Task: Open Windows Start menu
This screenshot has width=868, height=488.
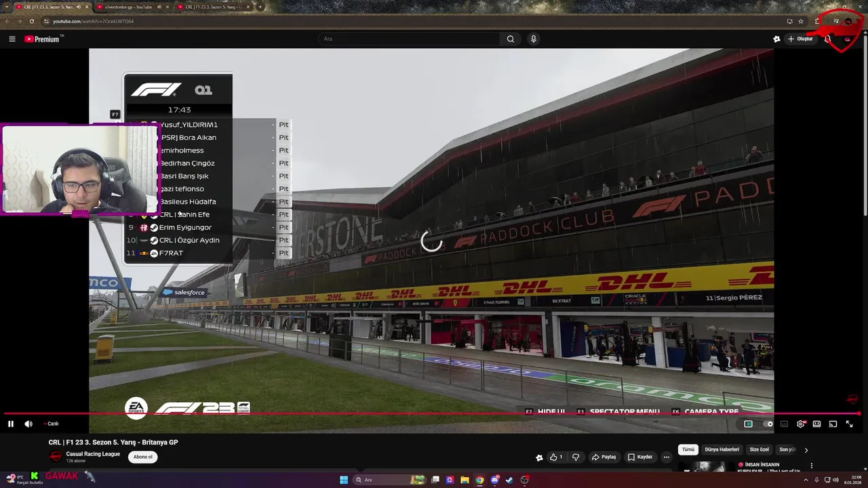Action: (344, 480)
